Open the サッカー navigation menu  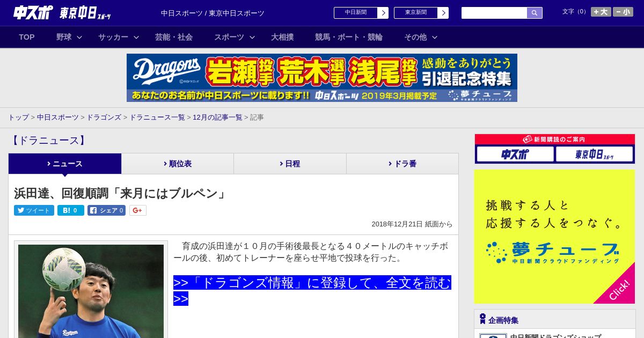(113, 37)
